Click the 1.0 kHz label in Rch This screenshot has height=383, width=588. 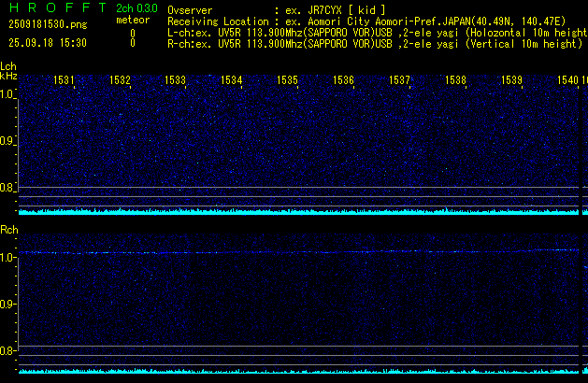pyautogui.click(x=8, y=256)
